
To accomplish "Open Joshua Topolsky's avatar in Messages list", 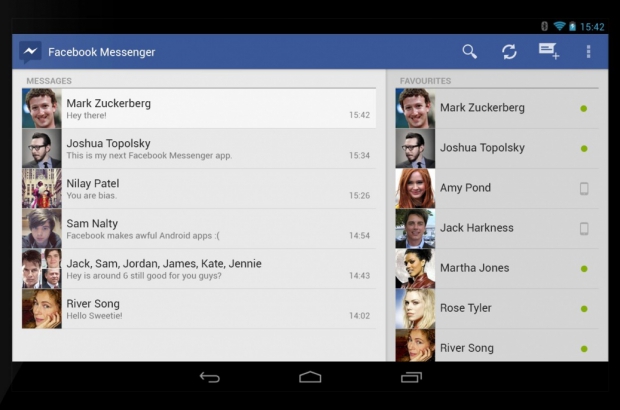I will (x=42, y=148).
